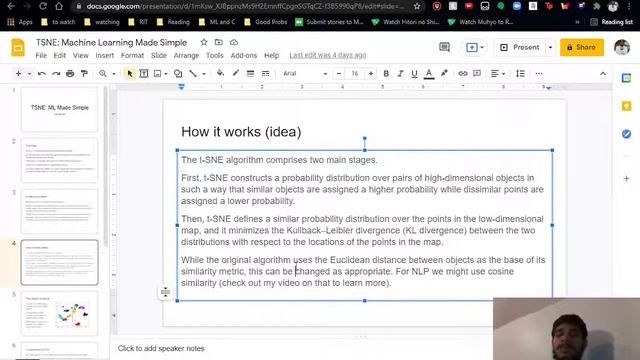Viewport: 640px width, 360px height.
Task: Open the Arrange menu
Action: point(186,55)
